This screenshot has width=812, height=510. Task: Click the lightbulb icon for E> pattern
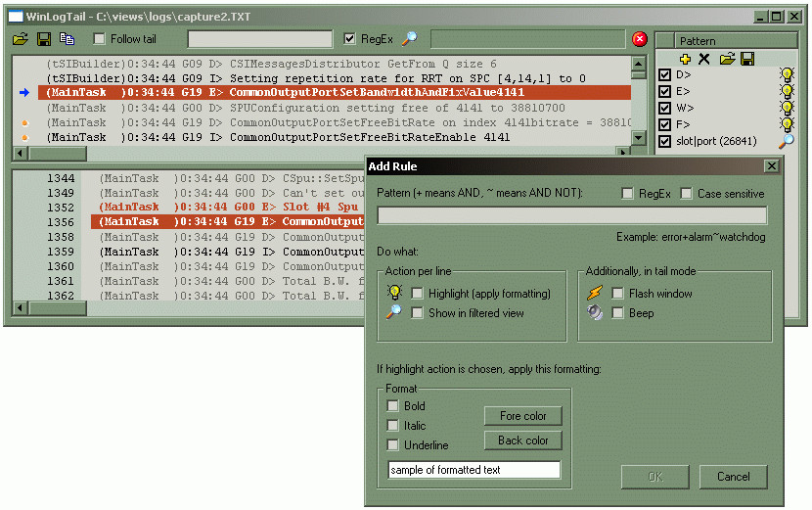[x=788, y=92]
